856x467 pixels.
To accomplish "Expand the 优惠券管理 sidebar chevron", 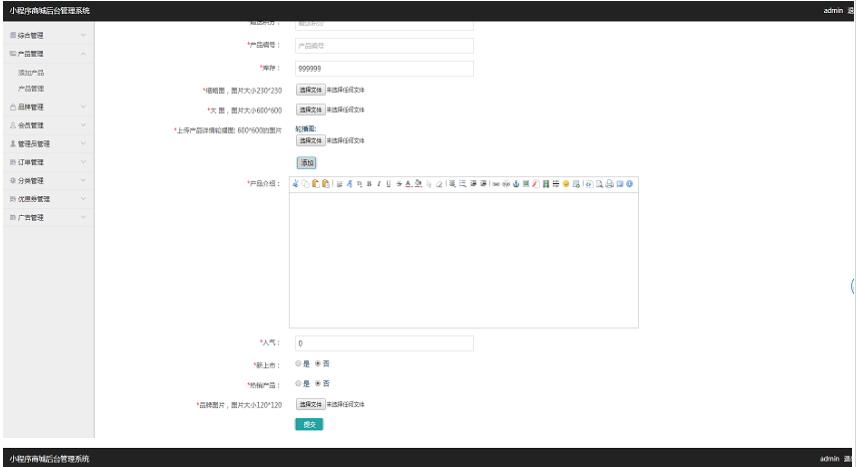I will pos(83,199).
